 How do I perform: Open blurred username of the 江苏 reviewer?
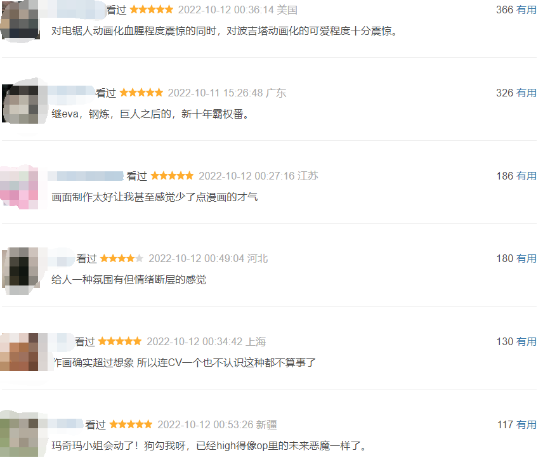click(86, 176)
